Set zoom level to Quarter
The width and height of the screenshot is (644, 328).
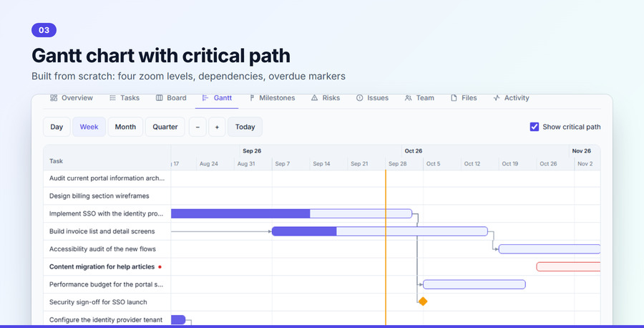(165, 127)
